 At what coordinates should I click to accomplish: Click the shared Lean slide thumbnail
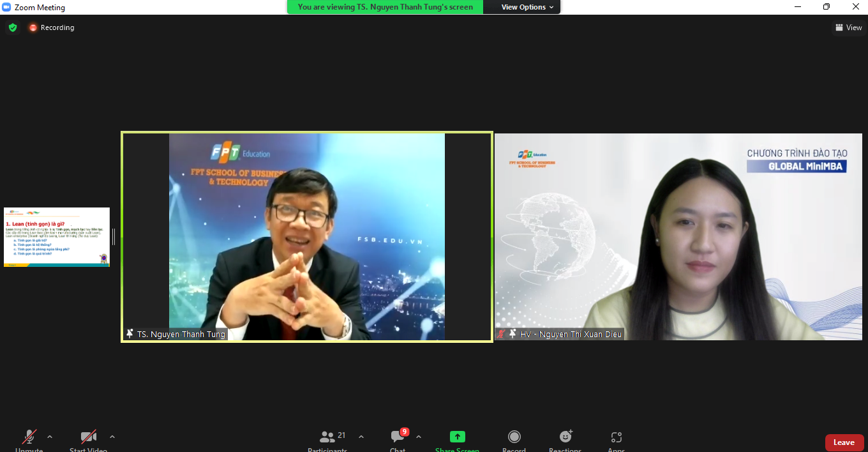(57, 237)
